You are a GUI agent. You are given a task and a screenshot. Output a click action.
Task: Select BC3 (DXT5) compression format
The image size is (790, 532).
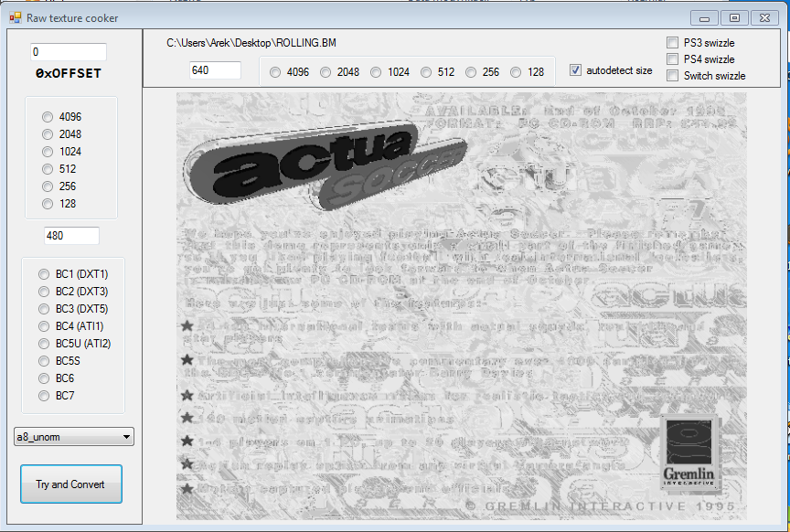click(x=43, y=309)
